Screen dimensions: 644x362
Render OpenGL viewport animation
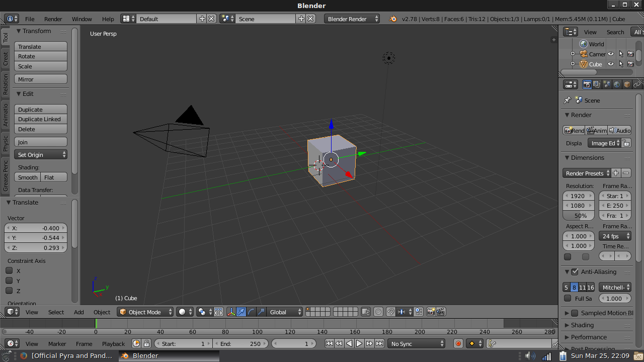pos(441,312)
